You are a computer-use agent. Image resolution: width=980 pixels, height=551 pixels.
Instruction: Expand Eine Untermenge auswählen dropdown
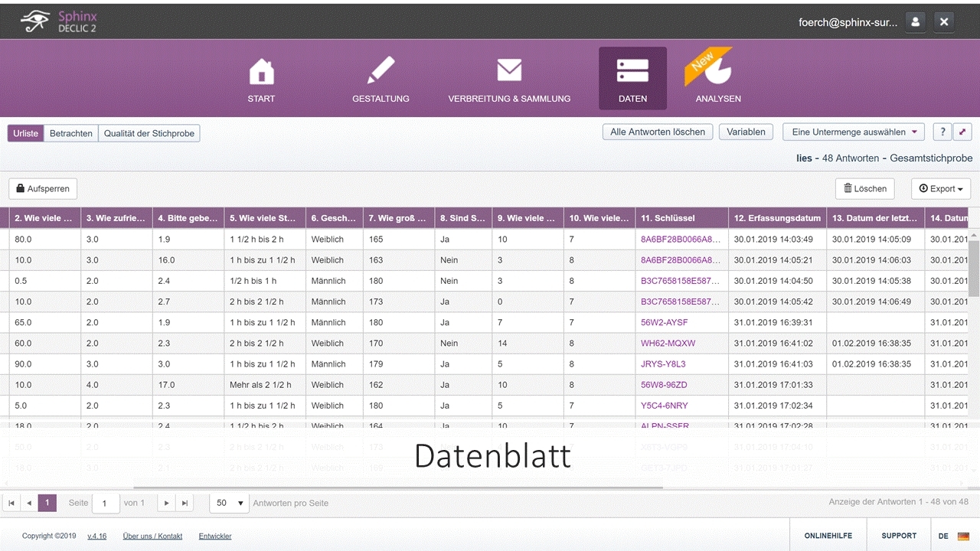pyautogui.click(x=854, y=132)
